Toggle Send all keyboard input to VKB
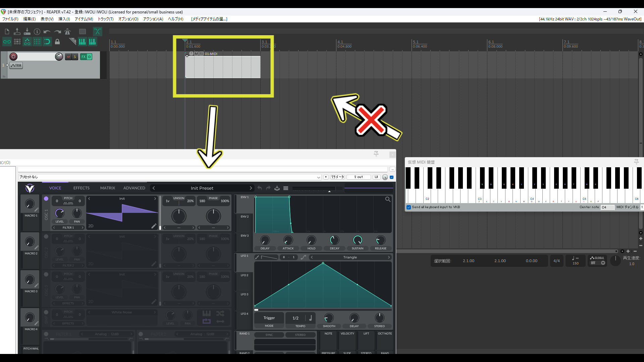The width and height of the screenshot is (644, 362). (409, 207)
